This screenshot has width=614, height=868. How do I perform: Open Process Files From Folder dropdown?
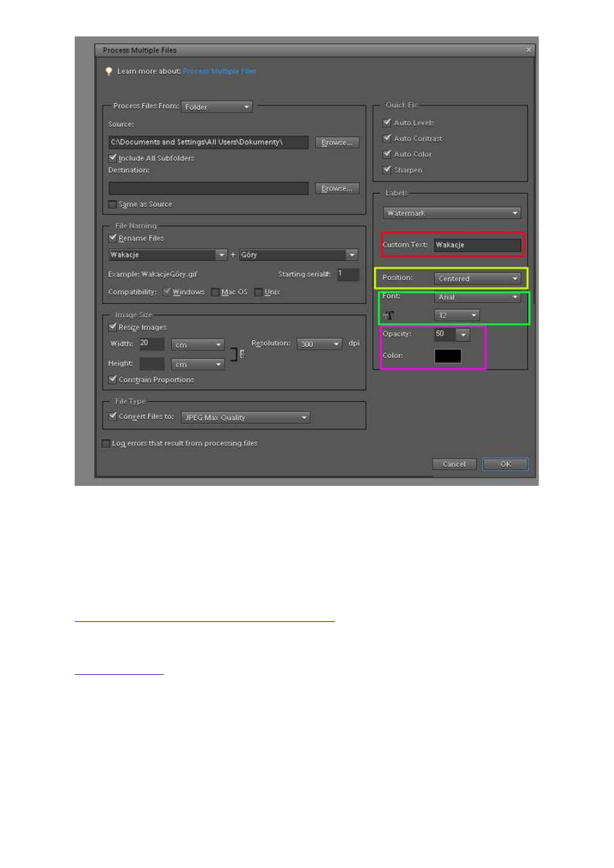click(217, 107)
